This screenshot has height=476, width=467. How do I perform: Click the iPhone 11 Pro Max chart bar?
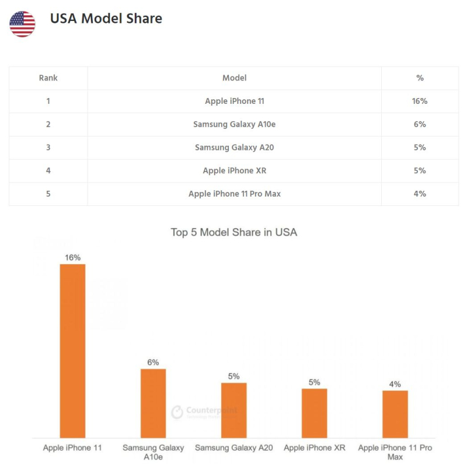(x=395, y=414)
